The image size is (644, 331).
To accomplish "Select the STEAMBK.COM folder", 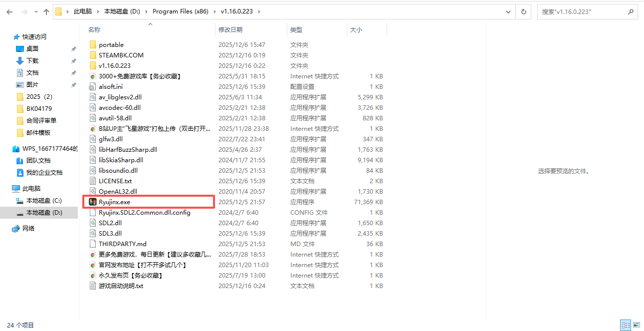I will tap(121, 55).
